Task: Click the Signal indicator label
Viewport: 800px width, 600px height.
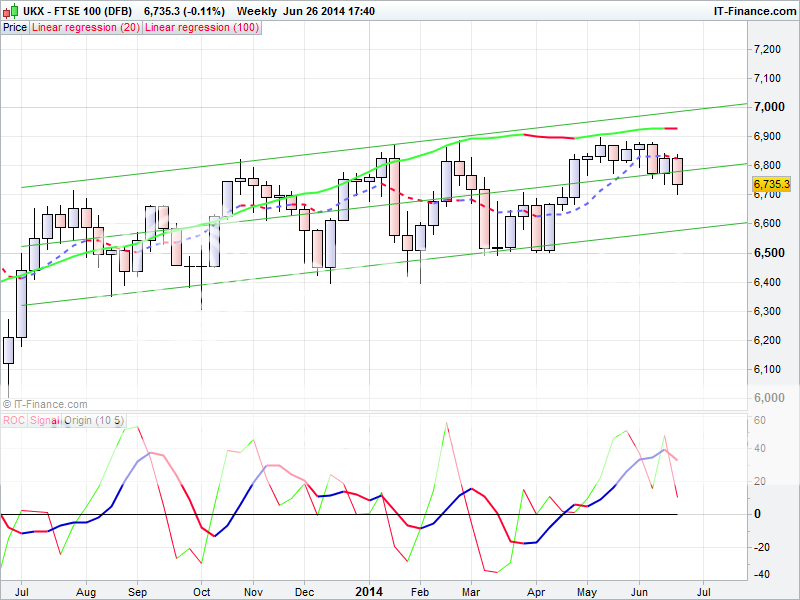Action: [45, 420]
